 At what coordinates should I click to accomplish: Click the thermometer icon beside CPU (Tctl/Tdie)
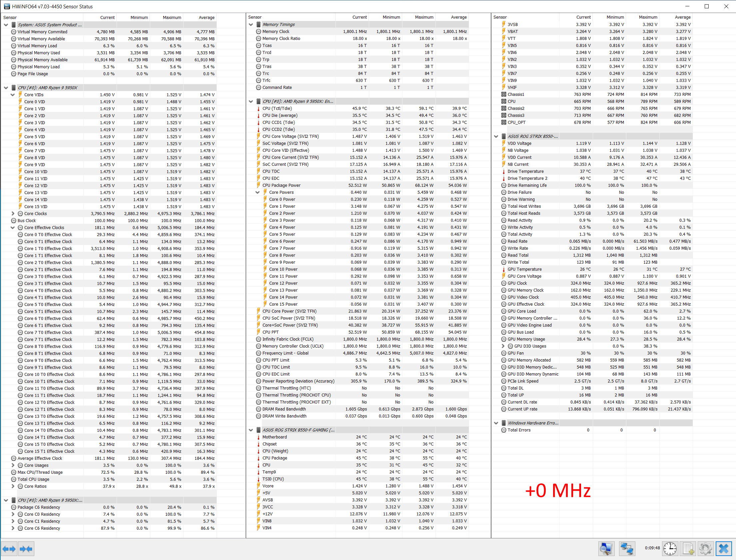tap(259, 108)
